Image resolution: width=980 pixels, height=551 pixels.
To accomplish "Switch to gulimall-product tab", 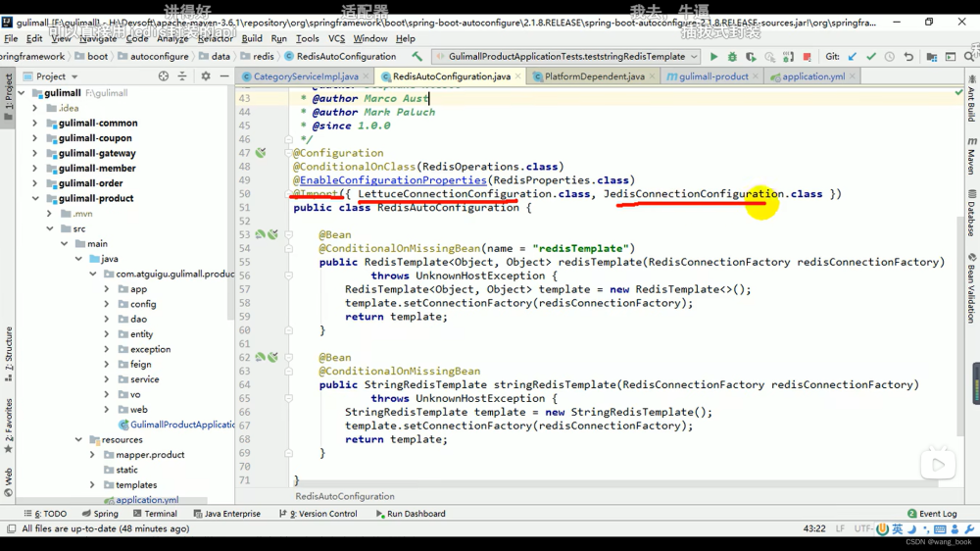I will tap(712, 76).
